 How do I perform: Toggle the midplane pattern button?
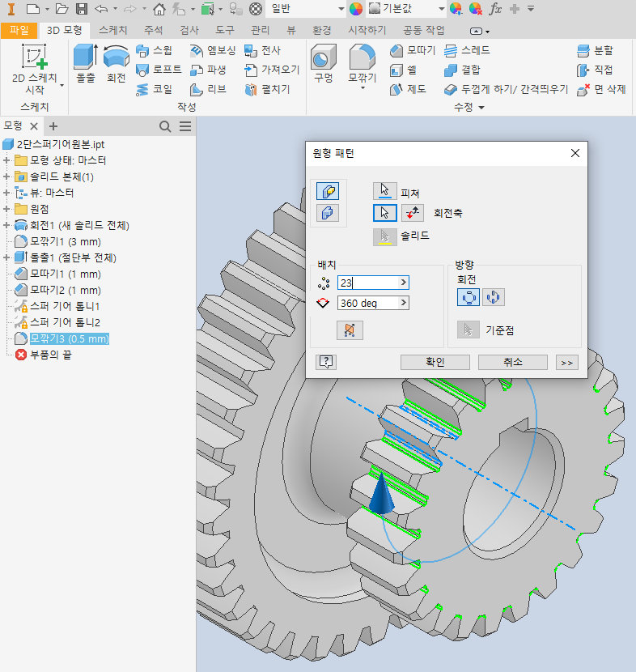(350, 330)
